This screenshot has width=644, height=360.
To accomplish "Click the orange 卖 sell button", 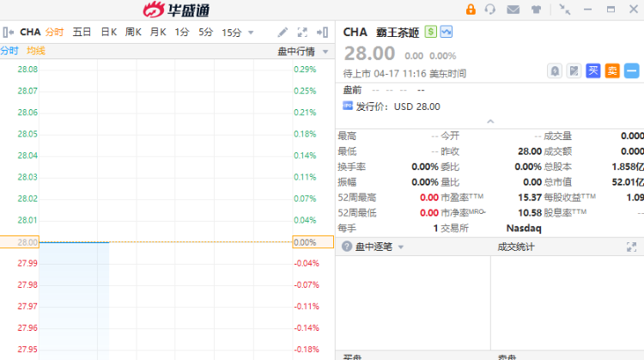I will 612,71.
